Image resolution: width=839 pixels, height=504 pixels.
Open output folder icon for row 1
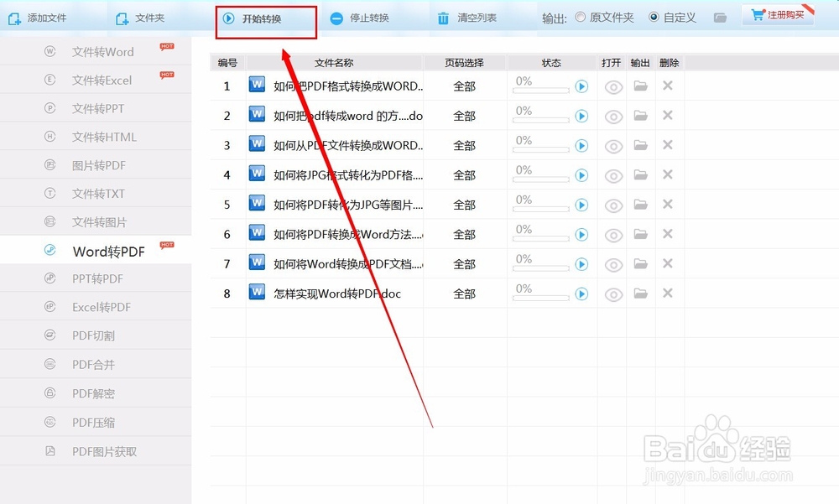pyautogui.click(x=640, y=86)
